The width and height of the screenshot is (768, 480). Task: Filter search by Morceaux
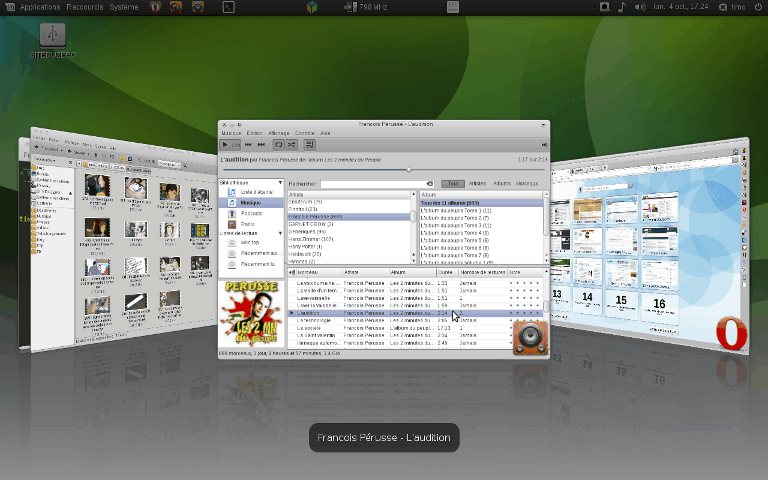click(x=527, y=184)
